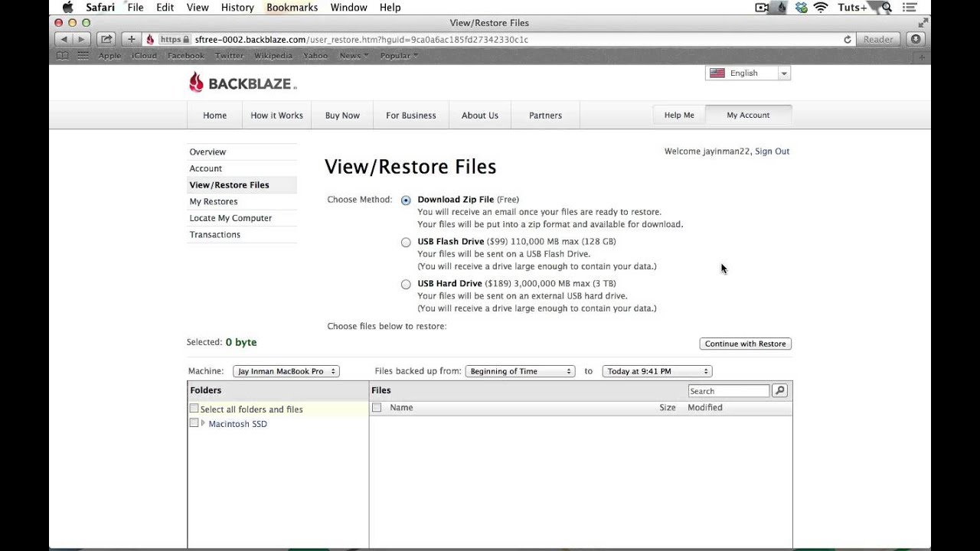The image size is (980, 551).
Task: Open the Downloads icon in Safari toolbar
Action: click(x=916, y=39)
